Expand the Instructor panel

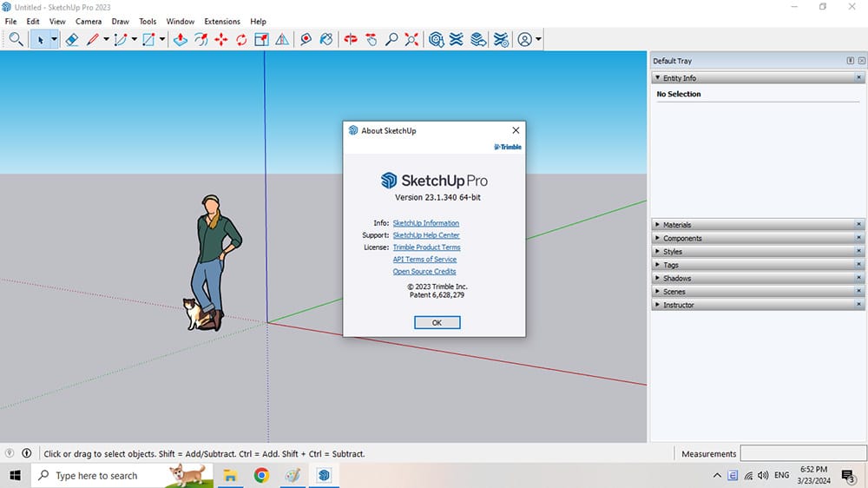tap(658, 304)
